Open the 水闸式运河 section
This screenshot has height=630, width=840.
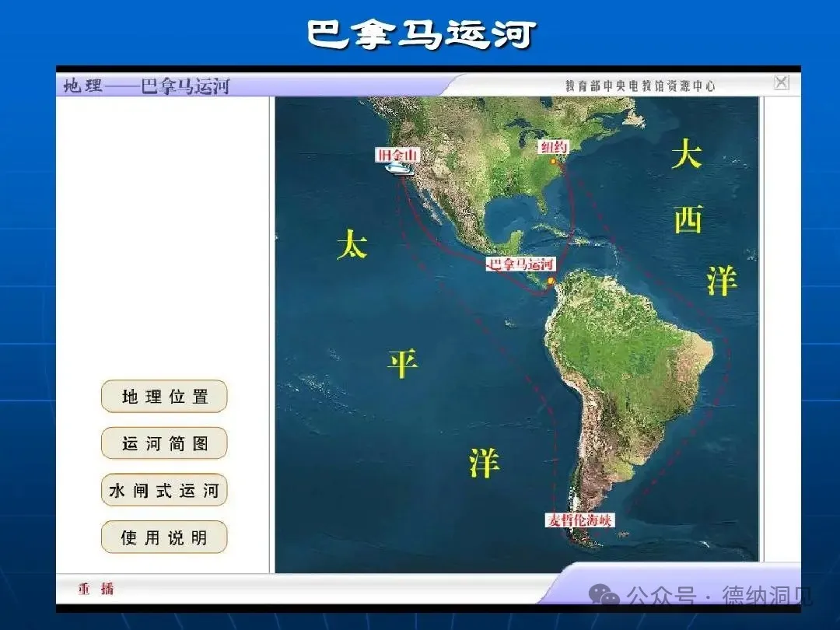(x=164, y=491)
